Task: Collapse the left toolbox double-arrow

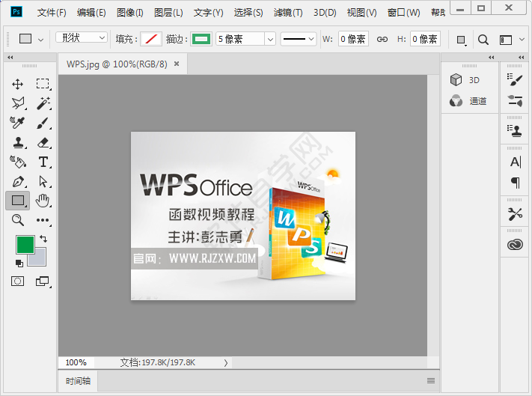Action: 10,58
